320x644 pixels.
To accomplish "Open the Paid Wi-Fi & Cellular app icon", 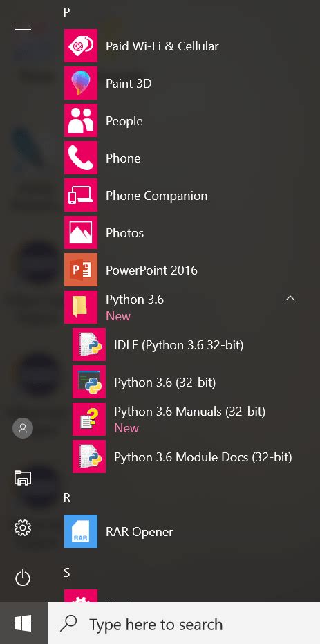I will click(81, 46).
